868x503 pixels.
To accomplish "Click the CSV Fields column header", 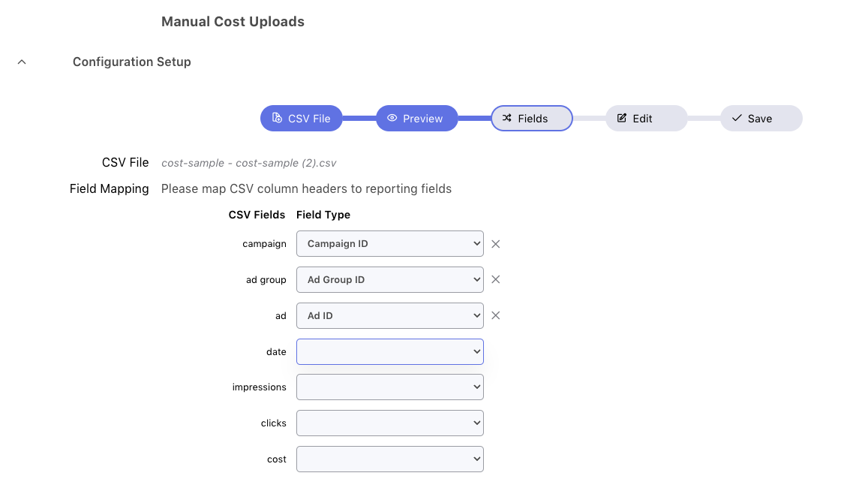I will (257, 215).
